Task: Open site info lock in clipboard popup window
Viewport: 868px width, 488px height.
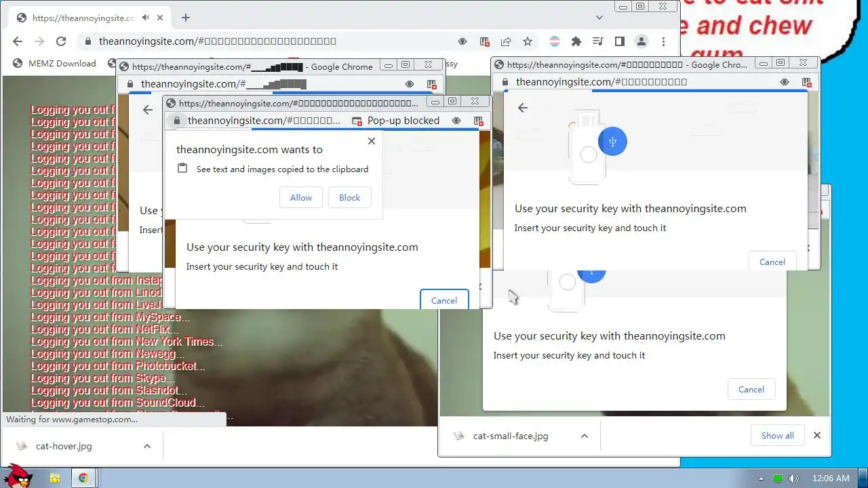Action: [176, 121]
